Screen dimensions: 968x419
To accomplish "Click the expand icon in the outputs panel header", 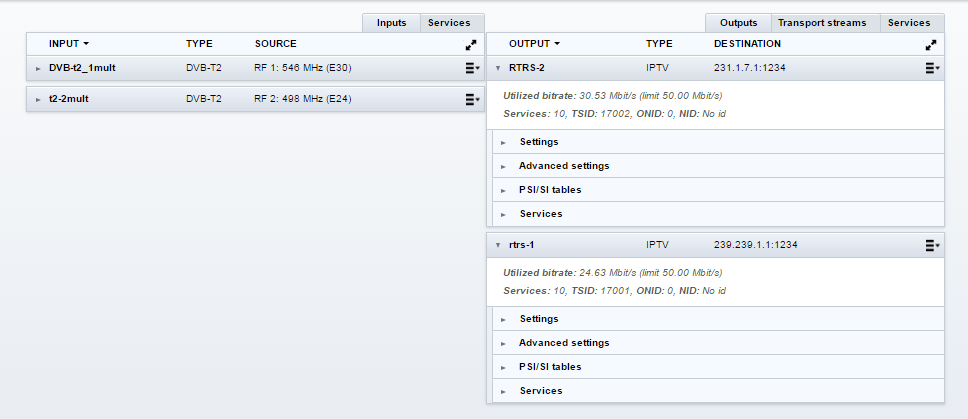I will click(931, 45).
